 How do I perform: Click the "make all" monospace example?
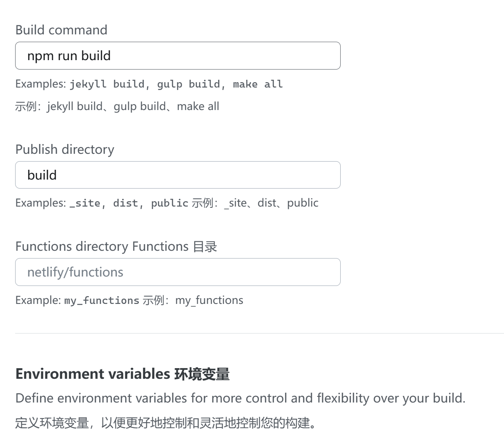tap(258, 84)
